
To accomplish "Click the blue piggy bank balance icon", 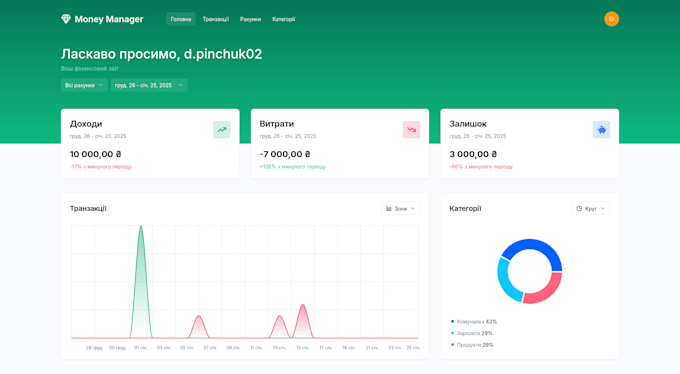I will click(x=602, y=130).
